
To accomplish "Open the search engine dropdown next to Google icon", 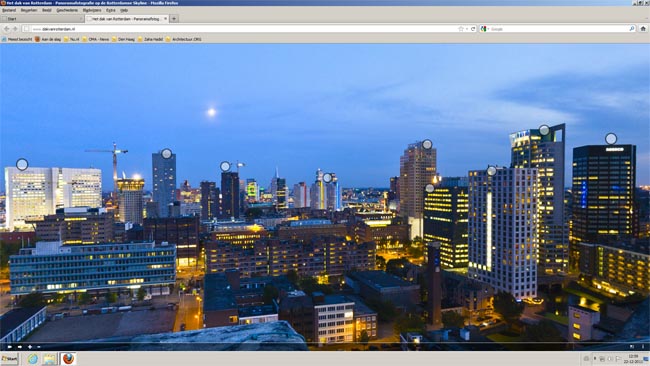I will pos(488,29).
